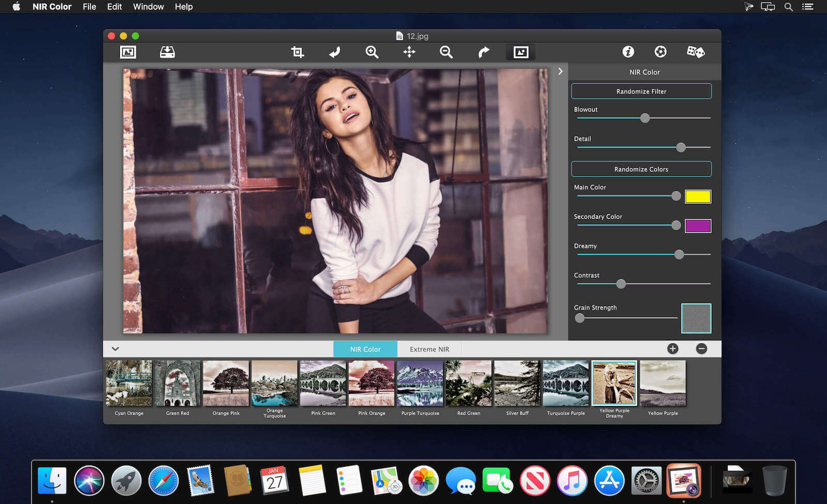The height and width of the screenshot is (504, 827).
Task: Add a preset with plus button
Action: pyautogui.click(x=672, y=349)
